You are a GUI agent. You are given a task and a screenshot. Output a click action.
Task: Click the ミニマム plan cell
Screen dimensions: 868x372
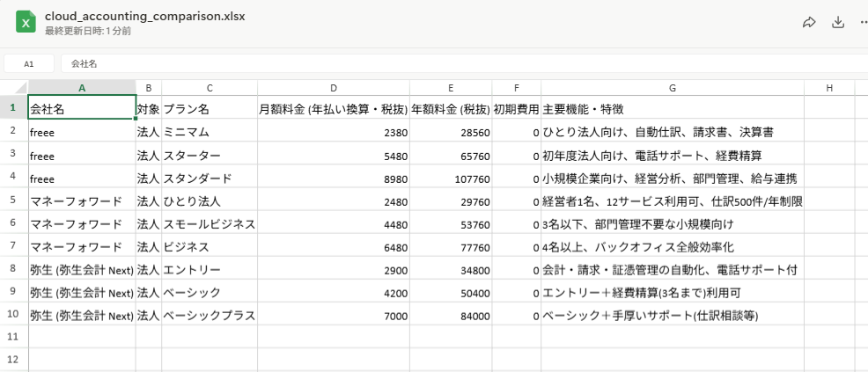click(x=210, y=131)
